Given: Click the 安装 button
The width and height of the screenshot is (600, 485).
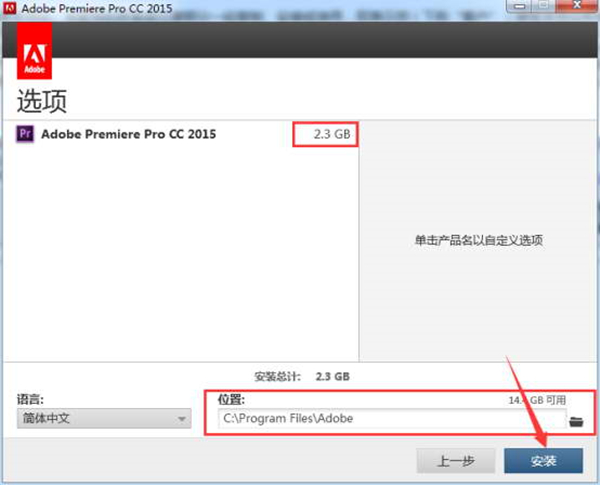Looking at the screenshot, I should [543, 461].
